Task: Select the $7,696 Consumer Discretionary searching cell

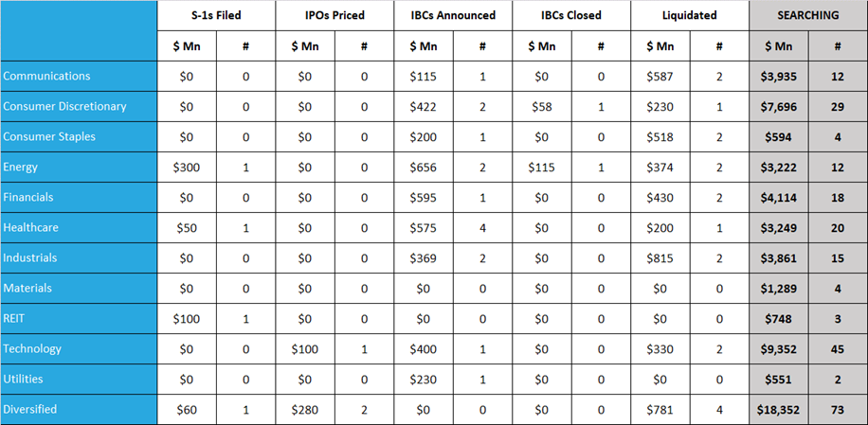Action: tap(780, 106)
